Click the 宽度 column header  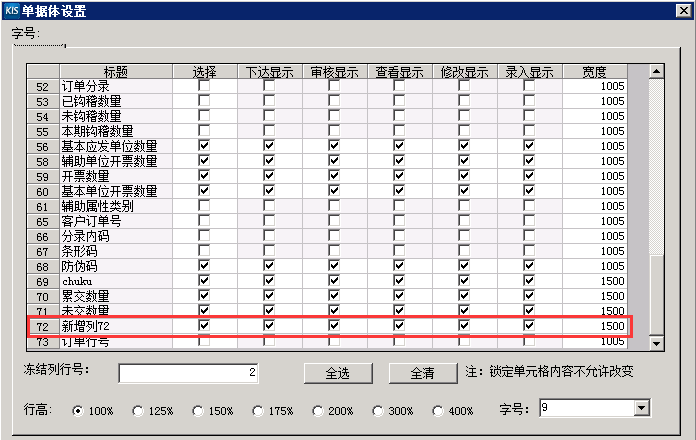[x=594, y=72]
